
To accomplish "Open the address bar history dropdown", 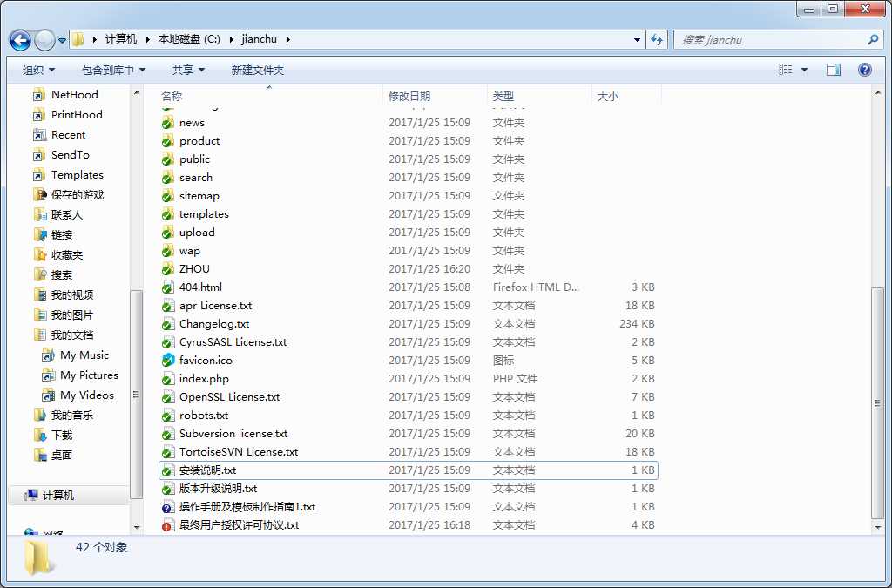I will 637,40.
